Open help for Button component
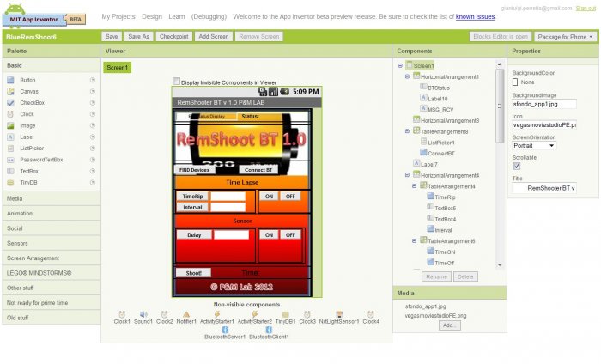Screen dimensions: 601x364 tap(93, 80)
